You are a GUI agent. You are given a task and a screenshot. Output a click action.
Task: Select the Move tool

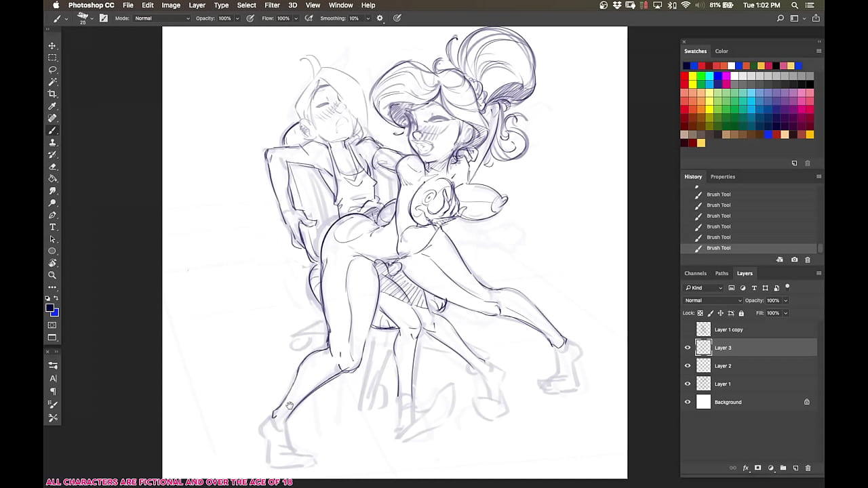click(x=52, y=46)
